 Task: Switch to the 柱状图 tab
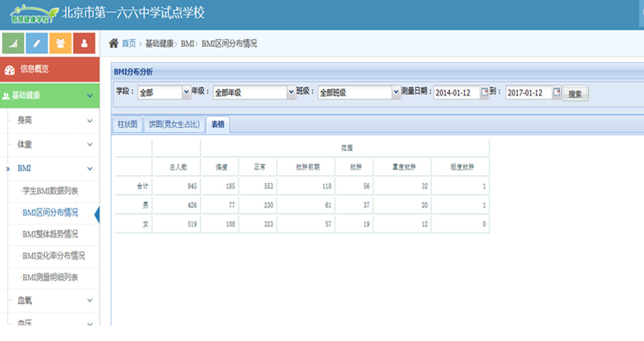point(127,125)
